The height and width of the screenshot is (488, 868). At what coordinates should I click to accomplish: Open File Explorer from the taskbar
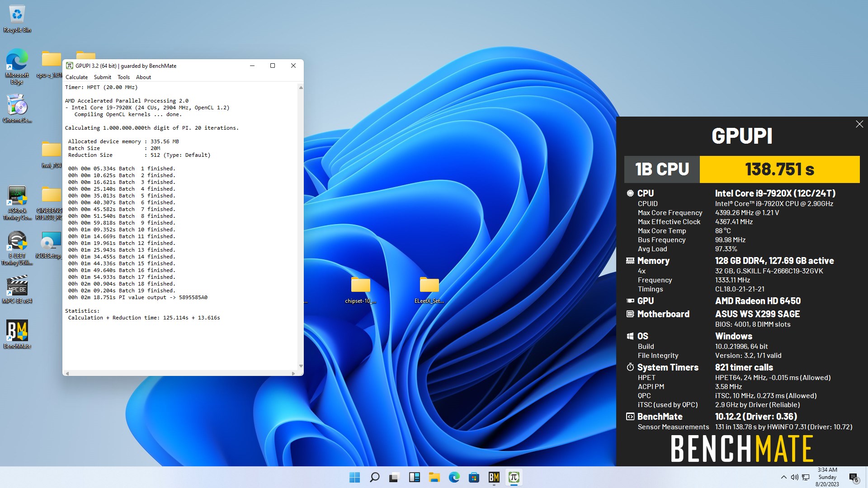click(x=434, y=477)
